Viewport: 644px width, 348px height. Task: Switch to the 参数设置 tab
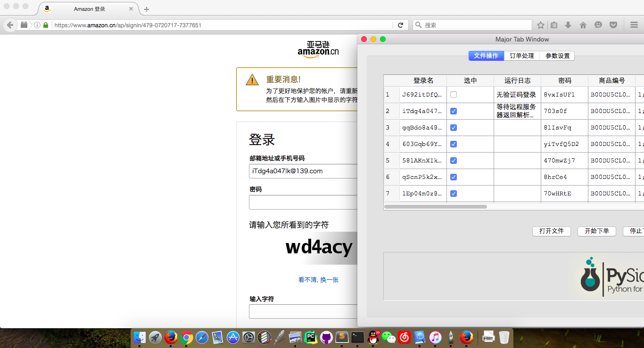(557, 56)
